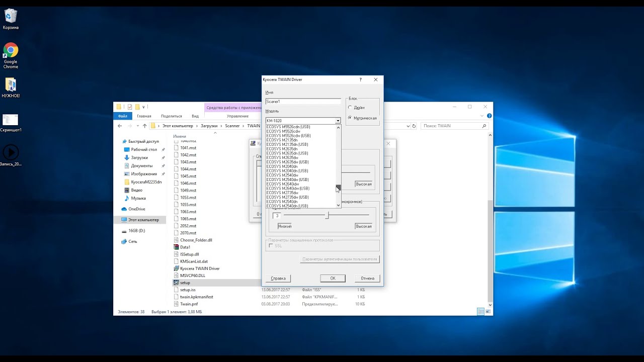Click the Поиск: TWAIN search box
The width and height of the screenshot is (644, 362).
point(455,126)
